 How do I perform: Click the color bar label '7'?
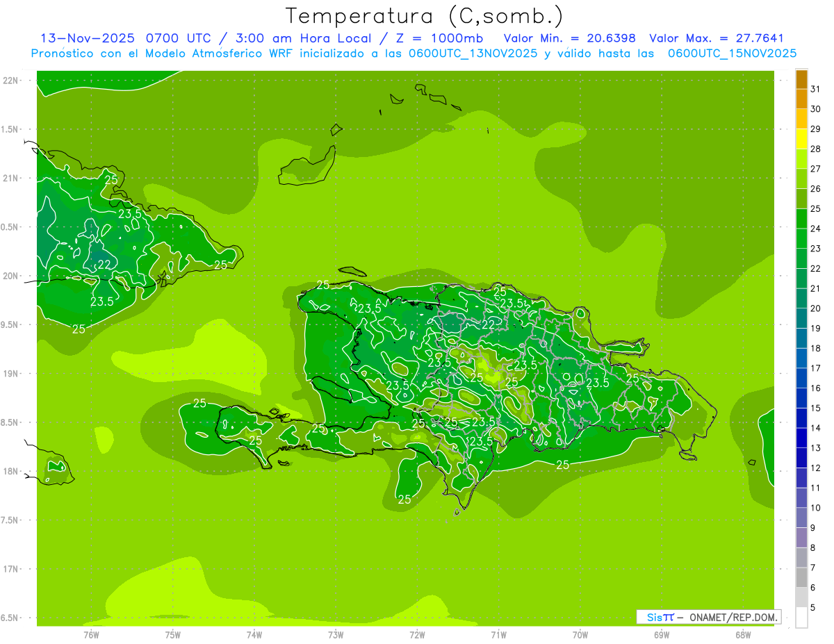(813, 568)
